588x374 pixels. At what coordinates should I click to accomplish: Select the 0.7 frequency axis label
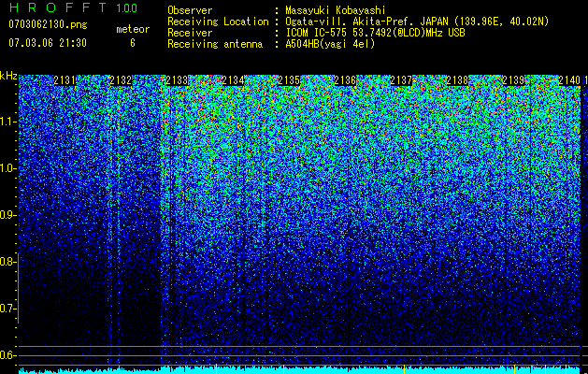[6, 309]
